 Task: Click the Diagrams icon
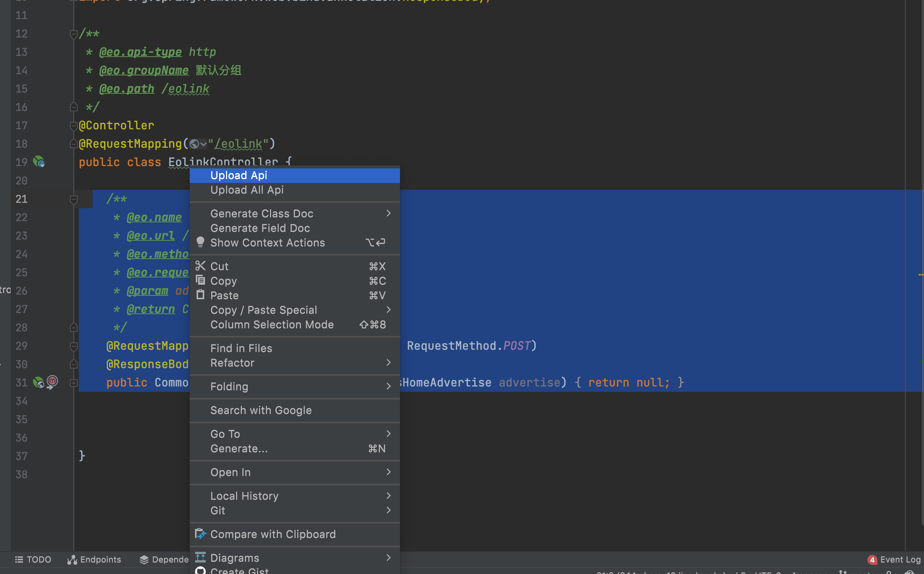click(x=200, y=558)
